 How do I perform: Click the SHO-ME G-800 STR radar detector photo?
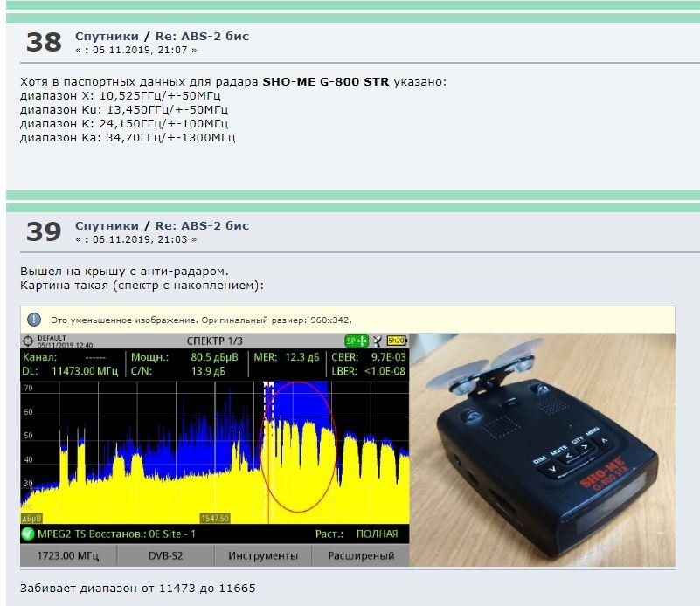tap(543, 450)
